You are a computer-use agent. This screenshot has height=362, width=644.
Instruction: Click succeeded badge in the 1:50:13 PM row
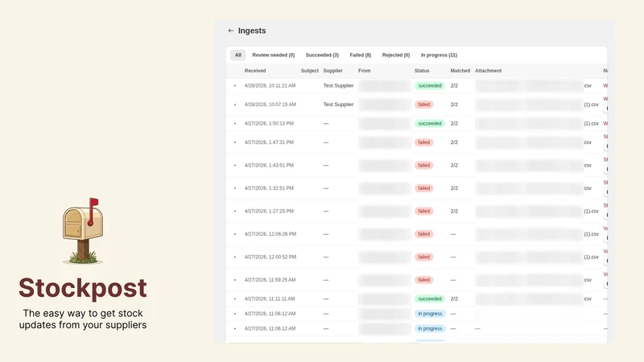click(x=430, y=124)
